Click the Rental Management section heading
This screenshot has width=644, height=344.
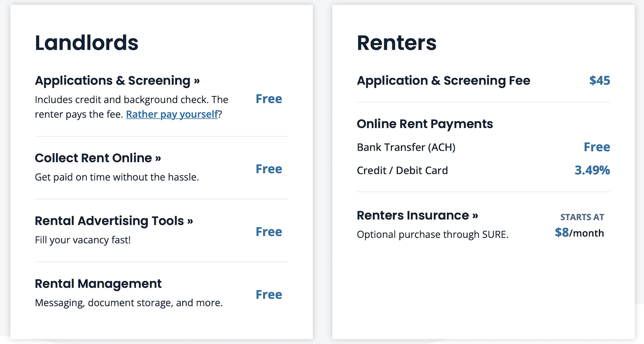[x=98, y=283]
